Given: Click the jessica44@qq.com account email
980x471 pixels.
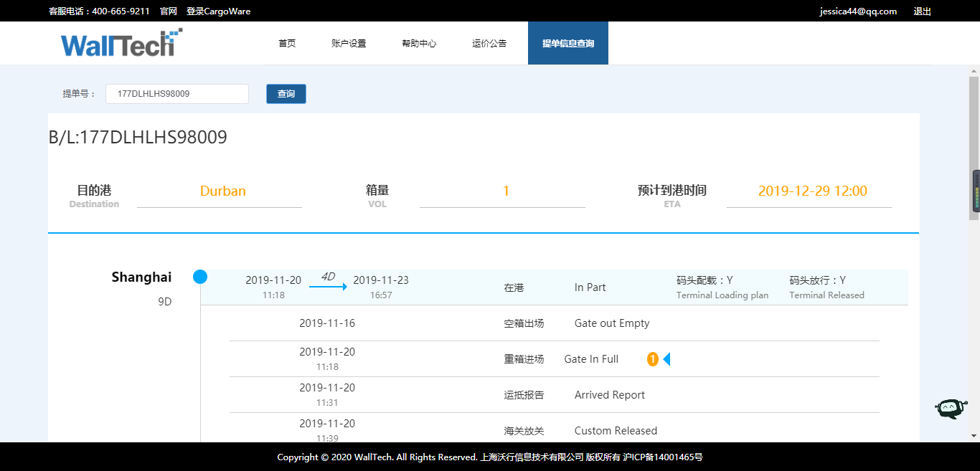Looking at the screenshot, I should point(858,11).
